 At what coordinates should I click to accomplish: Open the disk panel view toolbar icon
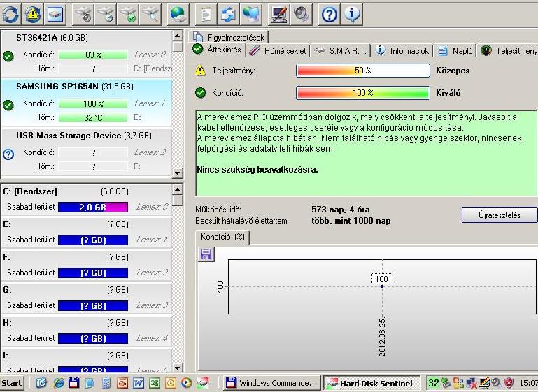pyautogui.click(x=55, y=14)
